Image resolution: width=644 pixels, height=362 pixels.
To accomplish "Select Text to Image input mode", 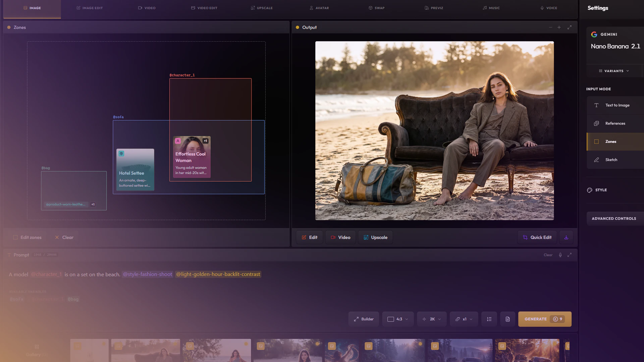I will [x=615, y=105].
